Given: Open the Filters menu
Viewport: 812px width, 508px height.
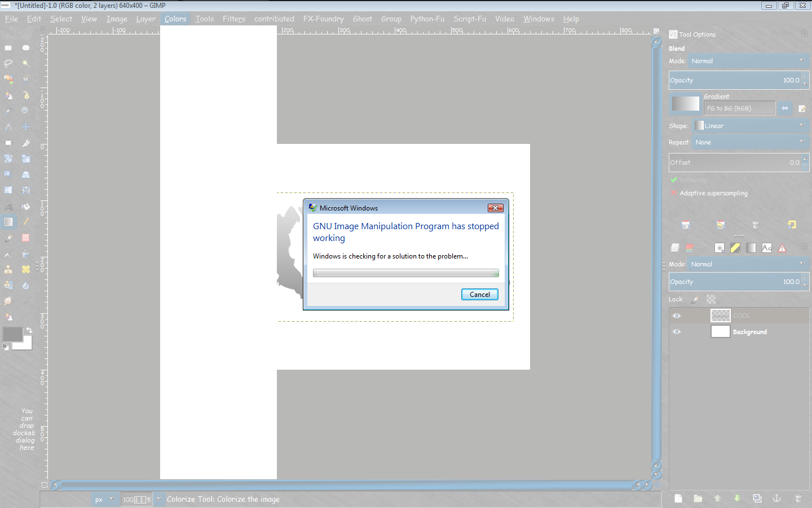Looking at the screenshot, I should pyautogui.click(x=234, y=19).
